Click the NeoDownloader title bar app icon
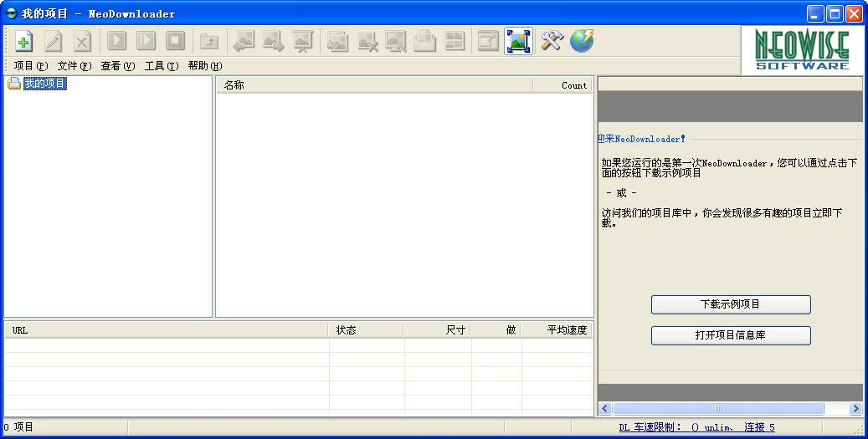Image resolution: width=868 pixels, height=439 pixels. point(11,13)
